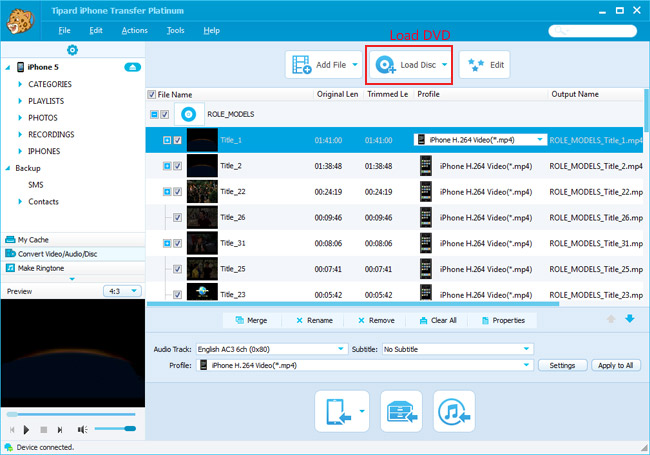The width and height of the screenshot is (650, 455).
Task: Click the export to device icon button
Action: coord(342,411)
